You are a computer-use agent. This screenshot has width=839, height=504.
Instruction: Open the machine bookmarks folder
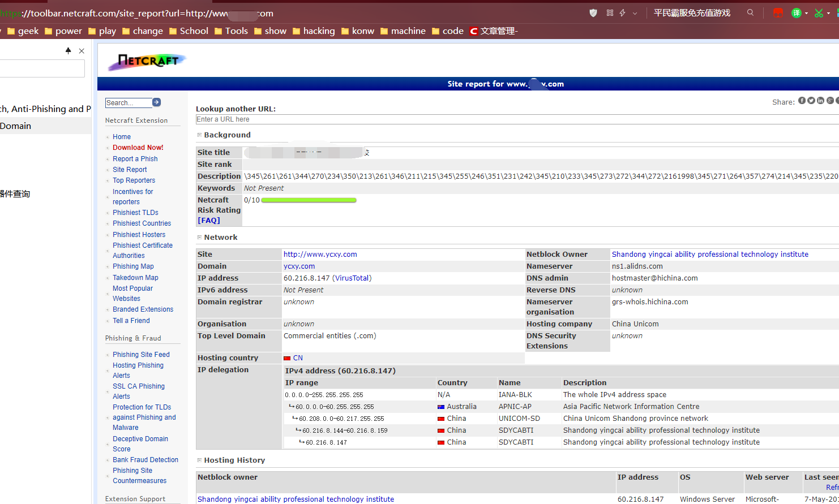click(403, 31)
